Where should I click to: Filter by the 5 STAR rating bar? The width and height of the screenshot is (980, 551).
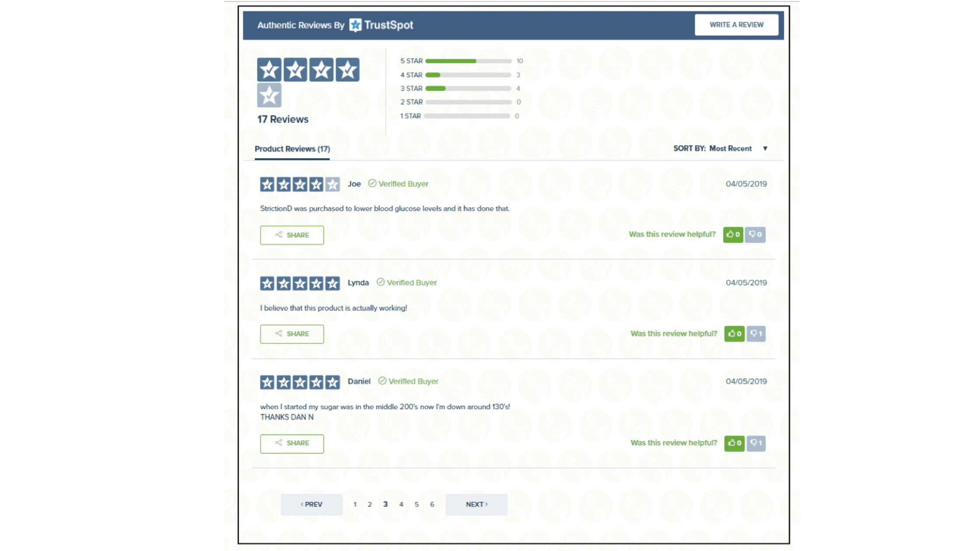pyautogui.click(x=468, y=61)
